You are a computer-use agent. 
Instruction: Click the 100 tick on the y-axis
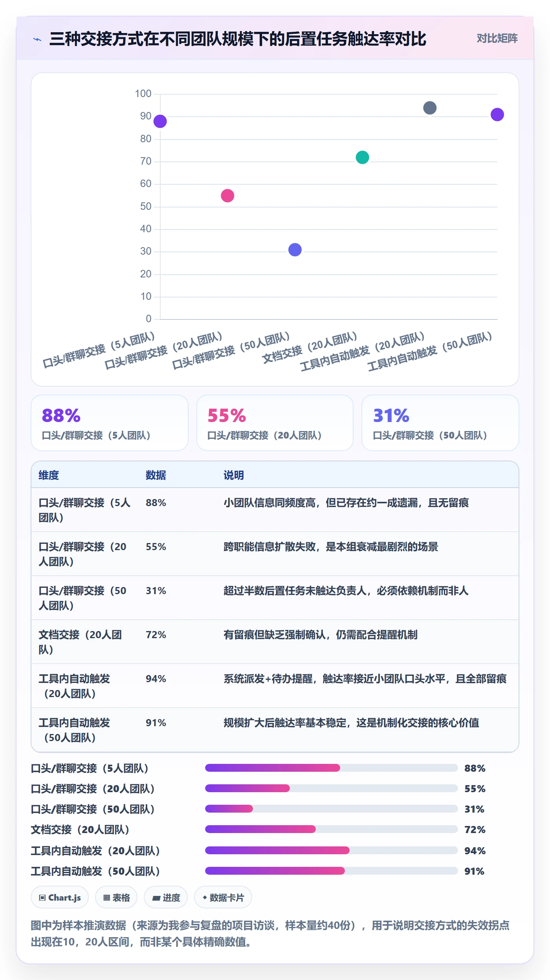click(143, 94)
